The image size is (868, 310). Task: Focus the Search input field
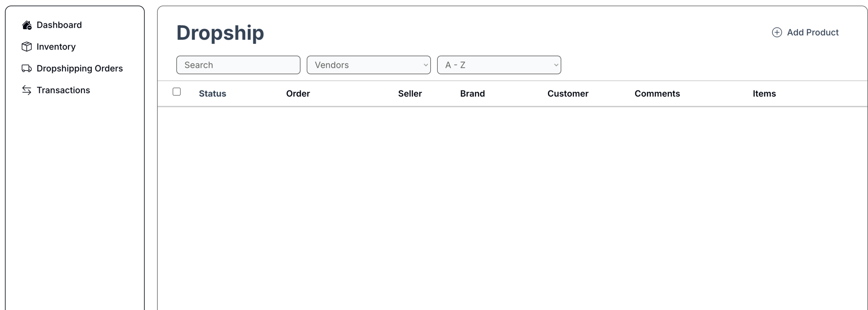[238, 65]
